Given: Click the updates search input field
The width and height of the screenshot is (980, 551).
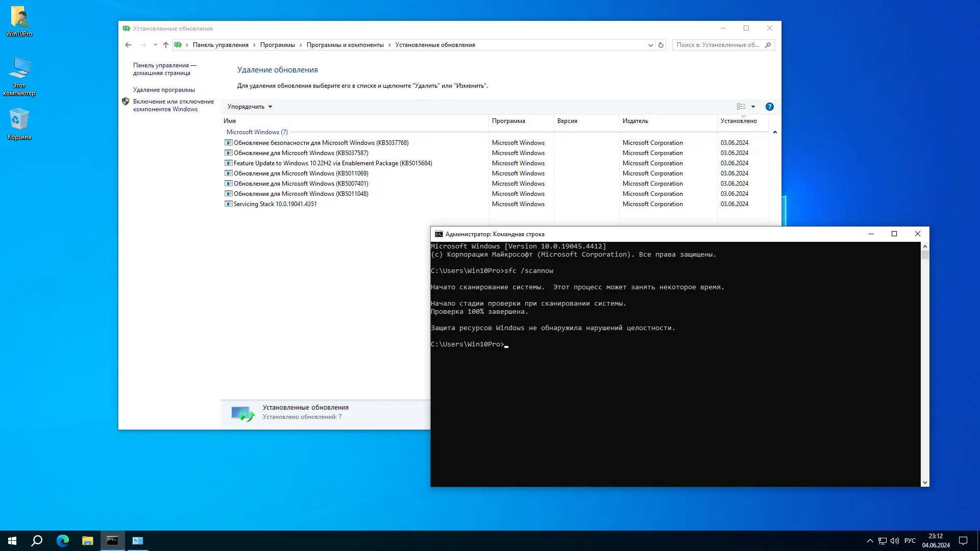Looking at the screenshot, I should click(717, 45).
